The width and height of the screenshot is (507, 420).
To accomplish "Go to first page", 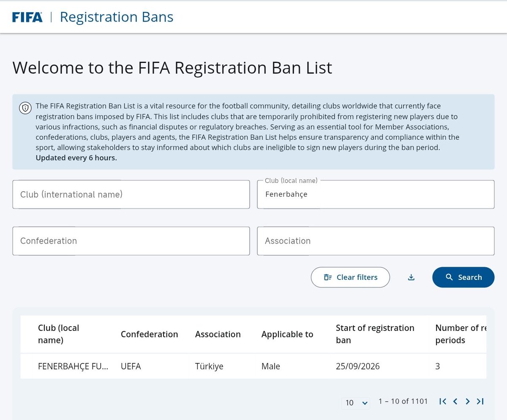I will point(443,401).
